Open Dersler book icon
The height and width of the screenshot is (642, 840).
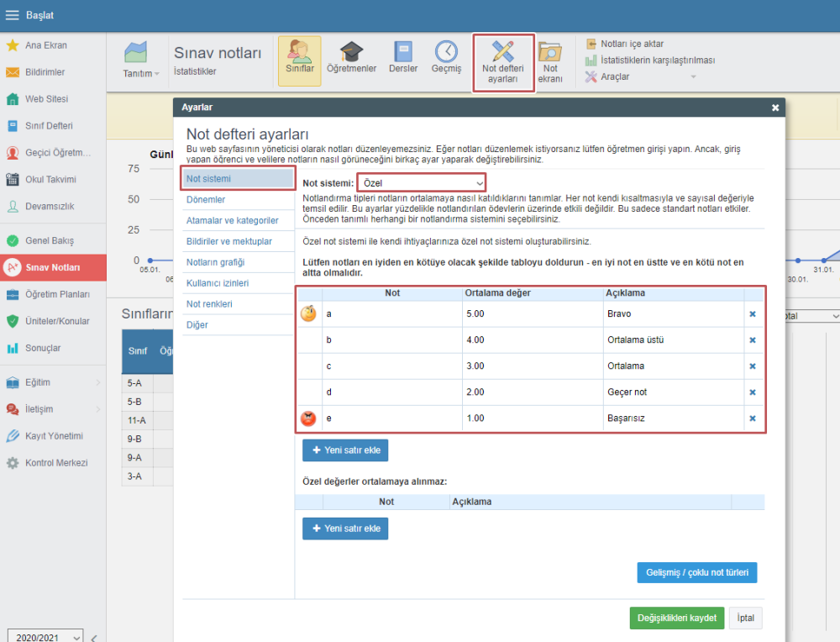click(403, 52)
